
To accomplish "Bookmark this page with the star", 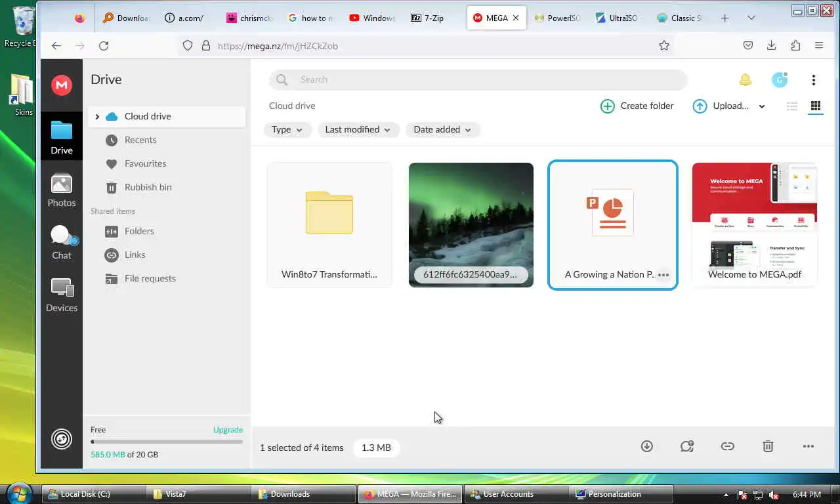I will point(664,45).
